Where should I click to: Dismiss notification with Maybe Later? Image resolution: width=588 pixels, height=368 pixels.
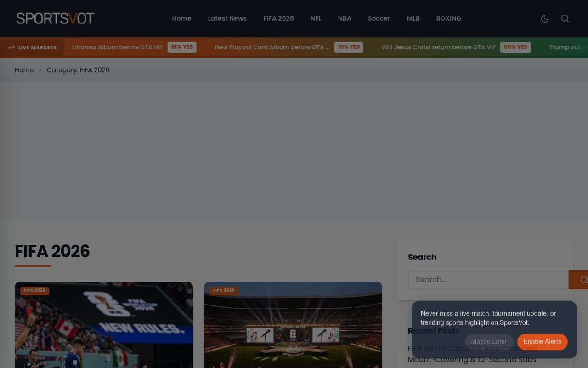pyautogui.click(x=489, y=341)
